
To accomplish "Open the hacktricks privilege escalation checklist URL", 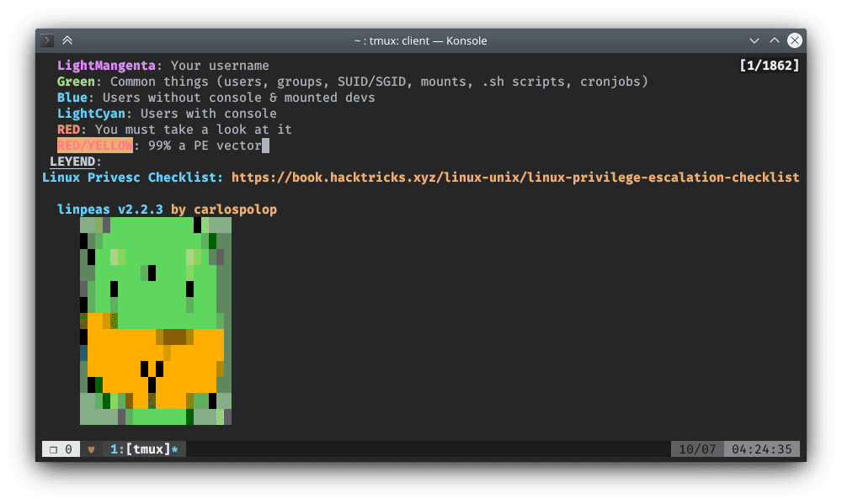I will [514, 178].
